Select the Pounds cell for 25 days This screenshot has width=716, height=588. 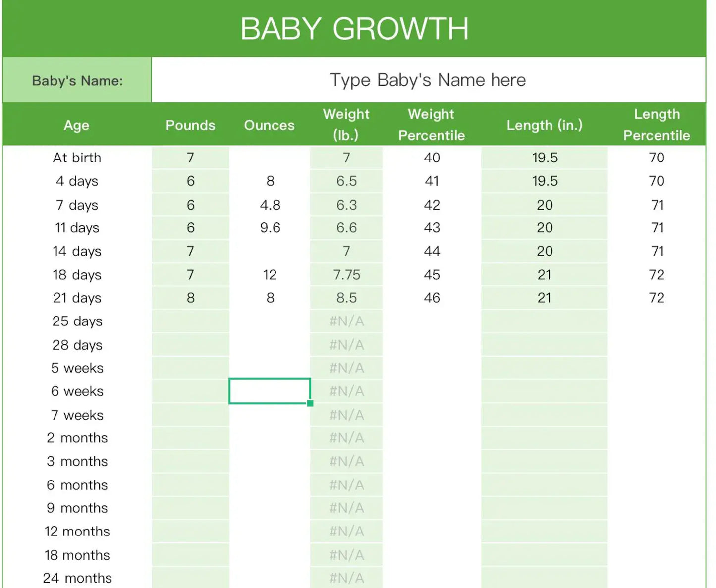[x=190, y=321]
